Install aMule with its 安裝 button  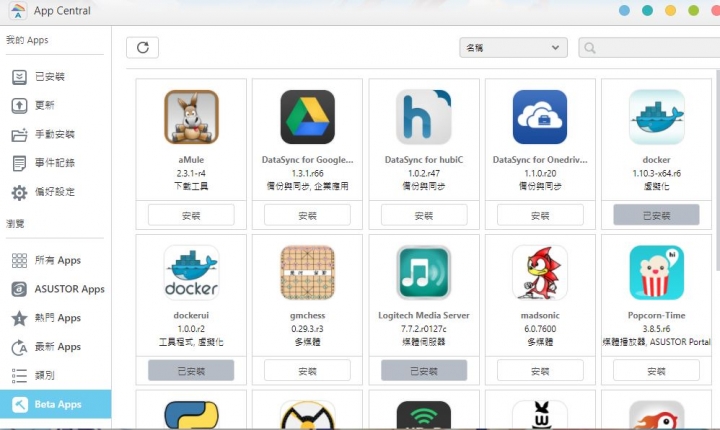click(x=191, y=215)
